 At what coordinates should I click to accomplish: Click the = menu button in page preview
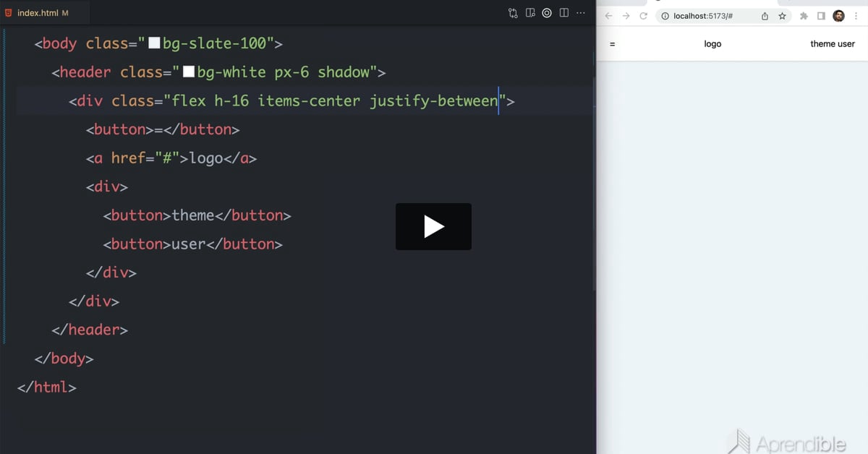click(x=612, y=44)
